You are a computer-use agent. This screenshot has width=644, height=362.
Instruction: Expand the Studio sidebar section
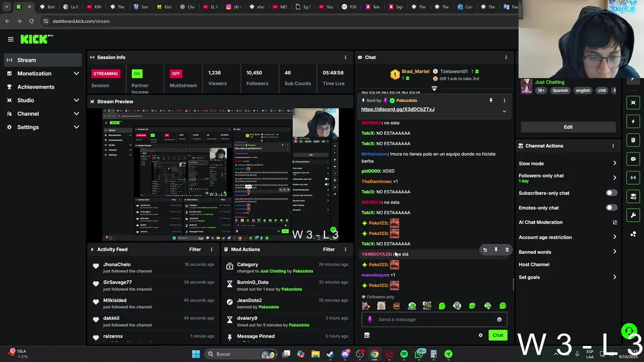pyautogui.click(x=43, y=101)
